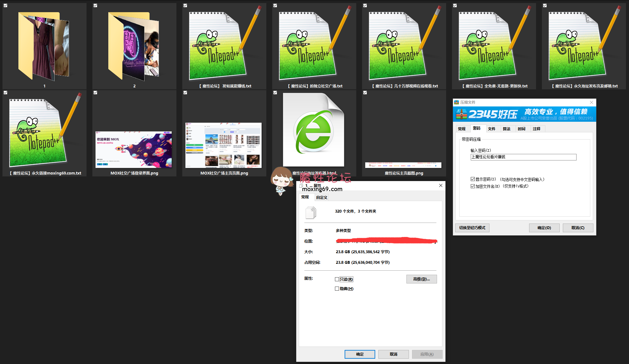Select the 几十万部视频在线观看.txt file icon
The width and height of the screenshot is (629, 364).
tap(405, 43)
